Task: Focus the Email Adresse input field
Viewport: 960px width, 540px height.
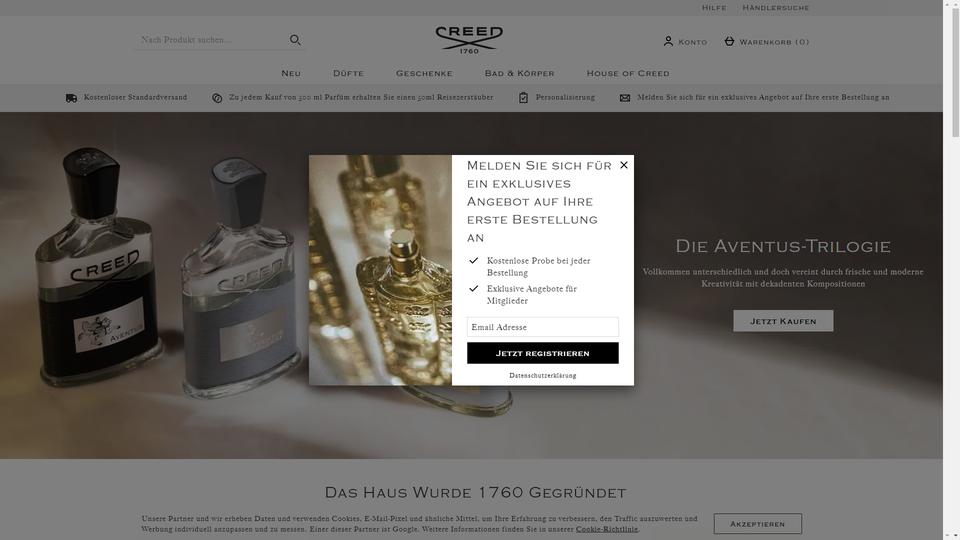Action: coord(542,327)
